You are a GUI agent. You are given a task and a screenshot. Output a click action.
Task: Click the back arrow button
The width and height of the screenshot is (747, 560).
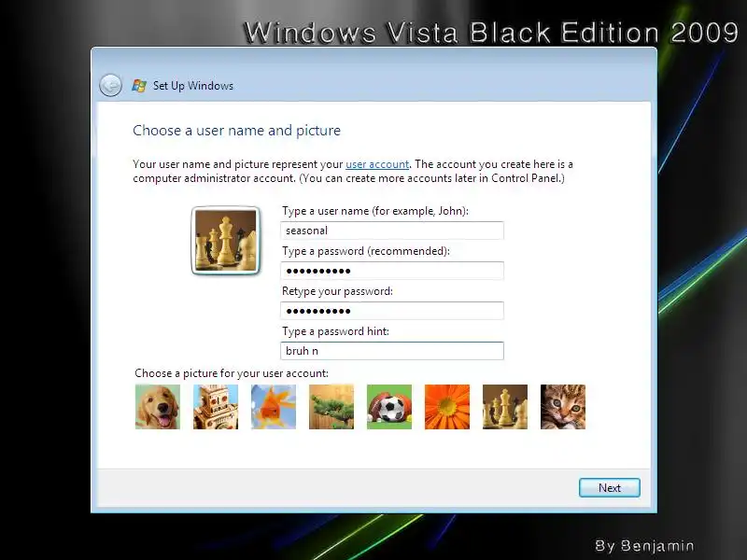[x=110, y=86]
